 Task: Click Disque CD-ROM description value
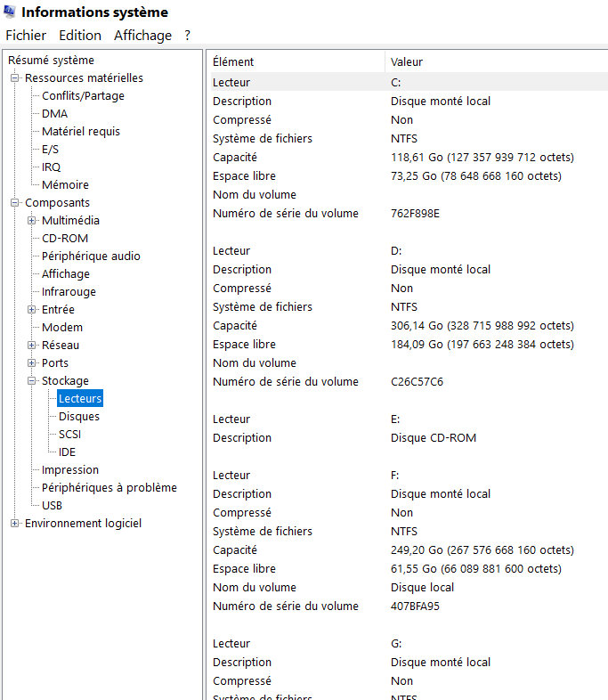coord(434,438)
